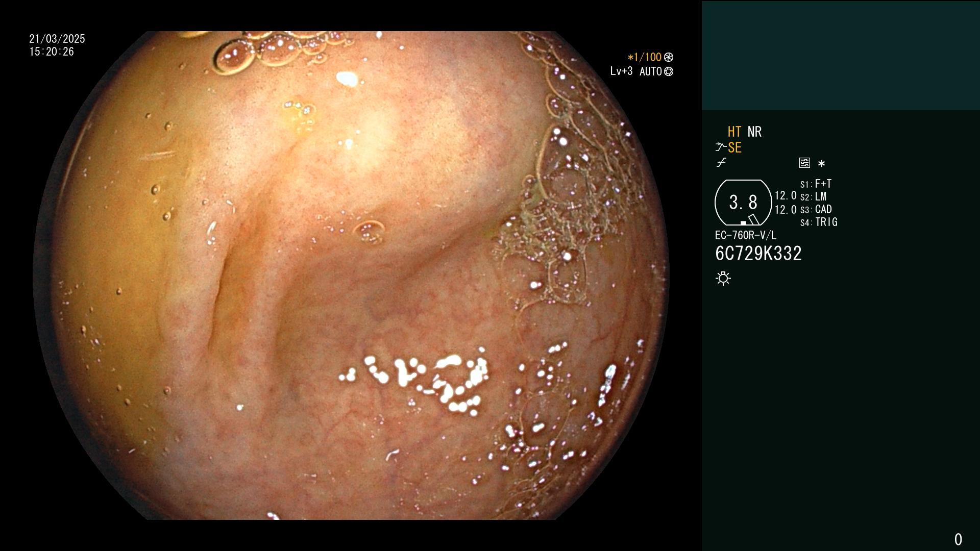Click the time 15:20:26
980x551 pixels.
(52, 52)
